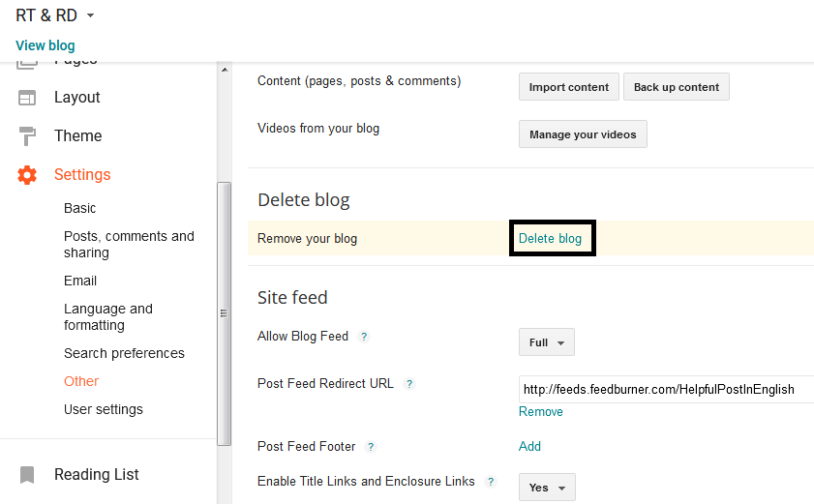Screen dimensions: 814x504
Task: Open help for Enable Title Links
Action: click(490, 481)
